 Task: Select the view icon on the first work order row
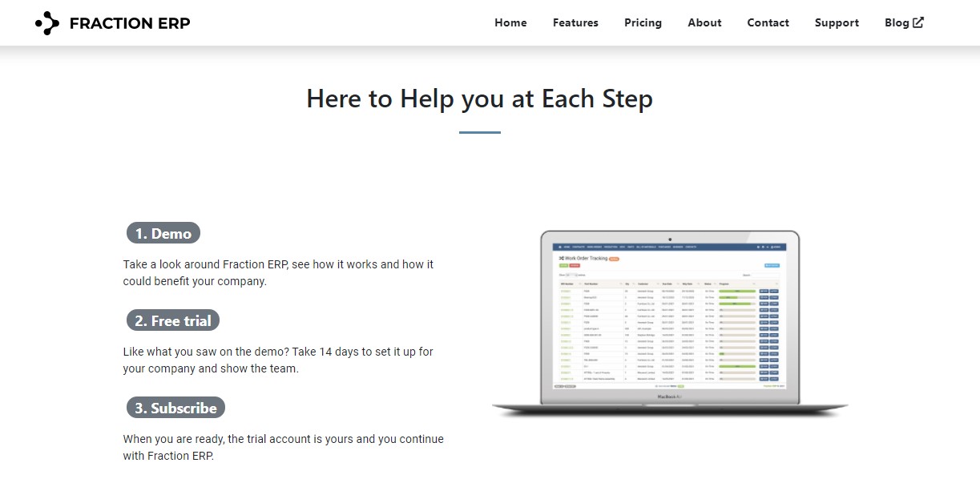[x=764, y=292]
